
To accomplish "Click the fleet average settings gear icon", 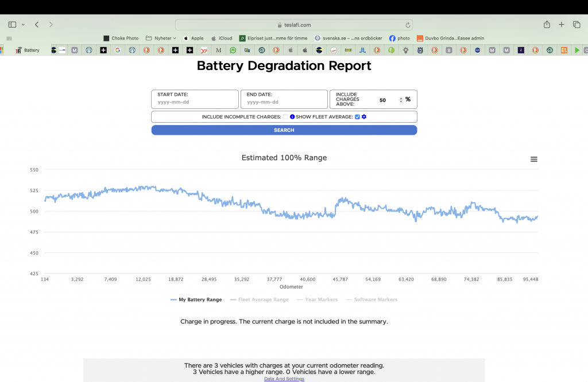I will (364, 117).
